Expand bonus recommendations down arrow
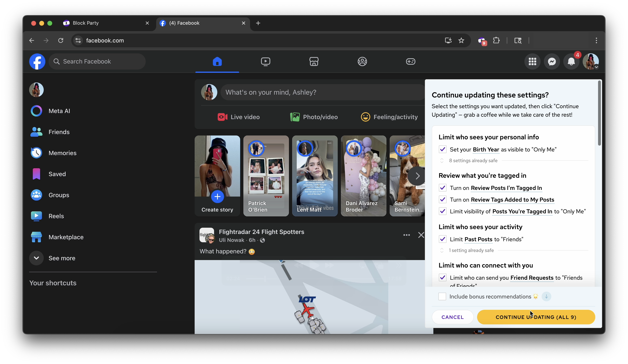The image size is (628, 364). coord(546,296)
